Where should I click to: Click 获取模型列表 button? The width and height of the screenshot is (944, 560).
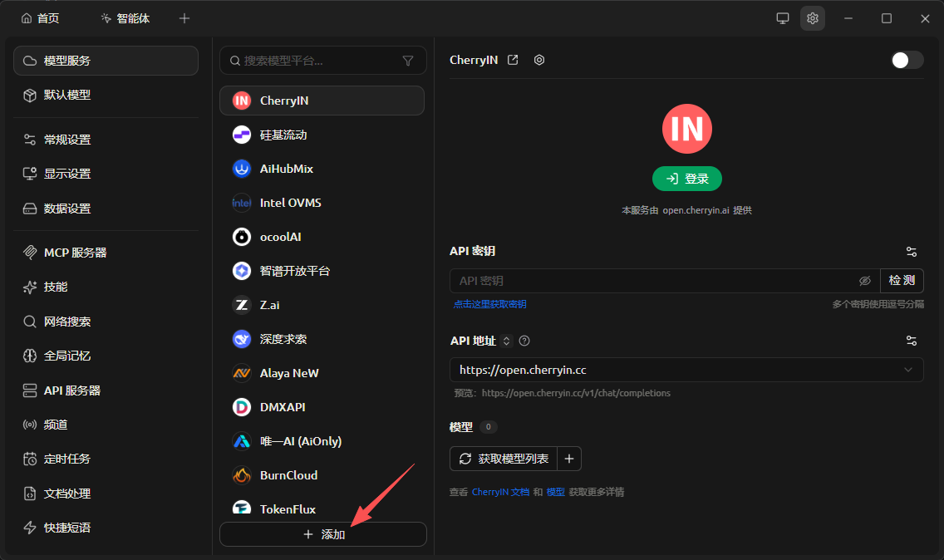tap(504, 459)
